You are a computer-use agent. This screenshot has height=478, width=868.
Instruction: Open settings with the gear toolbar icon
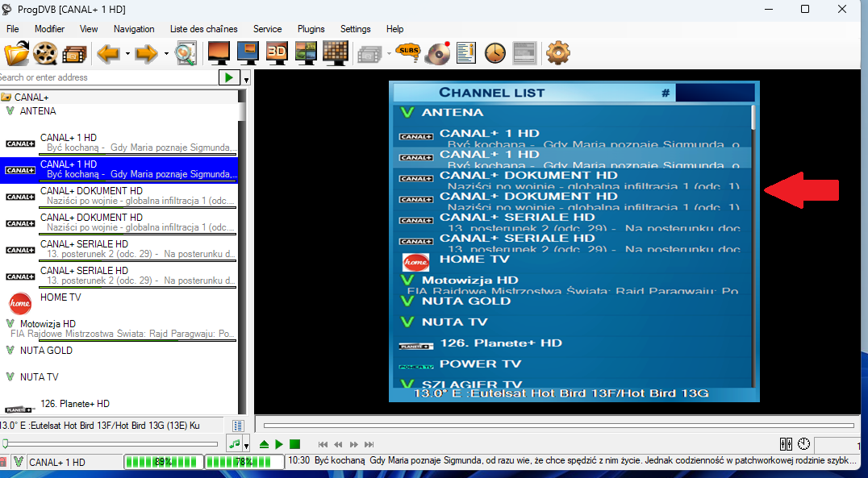pos(557,54)
